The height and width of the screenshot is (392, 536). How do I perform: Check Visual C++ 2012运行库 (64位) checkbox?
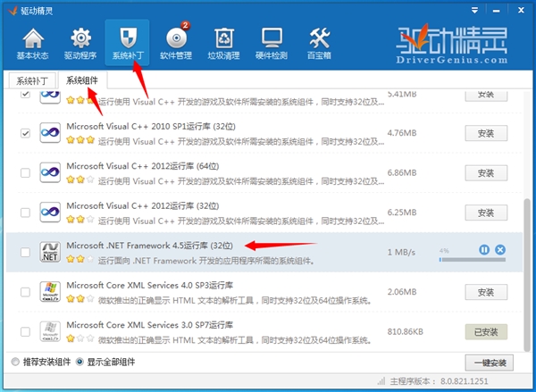(x=25, y=173)
